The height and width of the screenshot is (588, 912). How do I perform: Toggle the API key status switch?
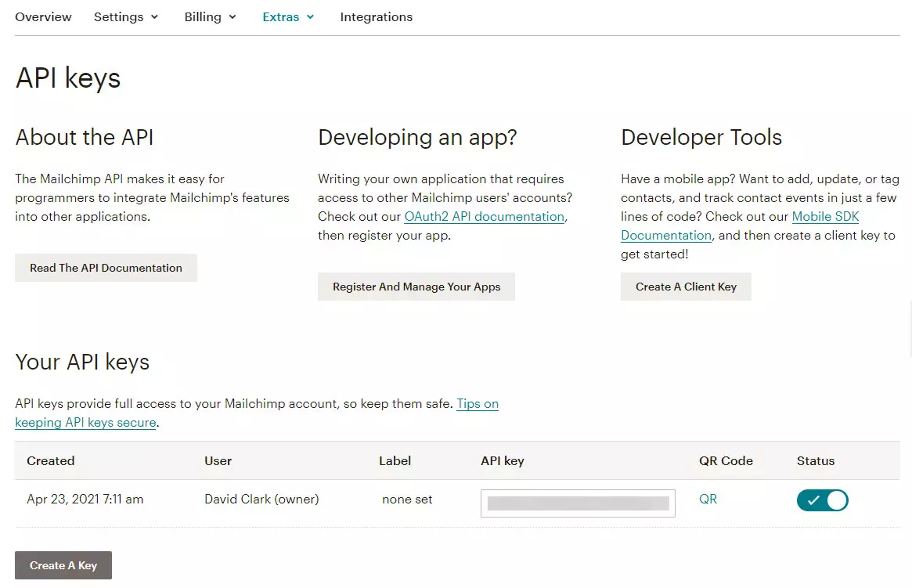tap(823, 500)
